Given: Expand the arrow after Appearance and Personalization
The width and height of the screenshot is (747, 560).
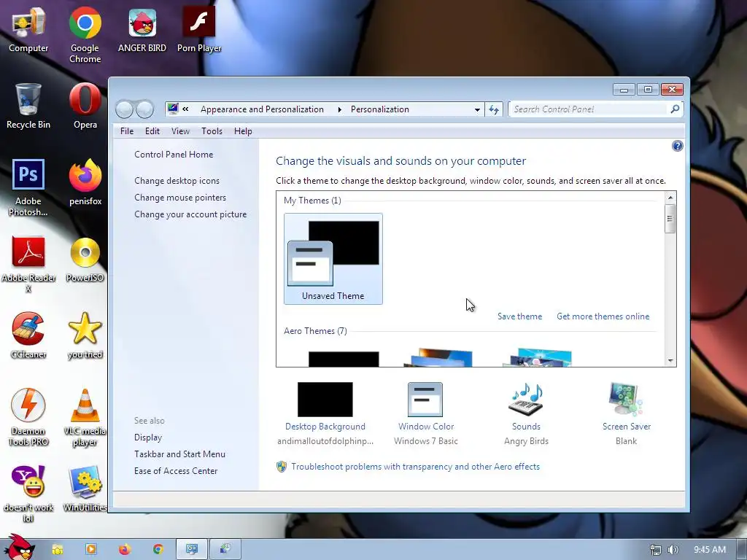Looking at the screenshot, I should [339, 109].
